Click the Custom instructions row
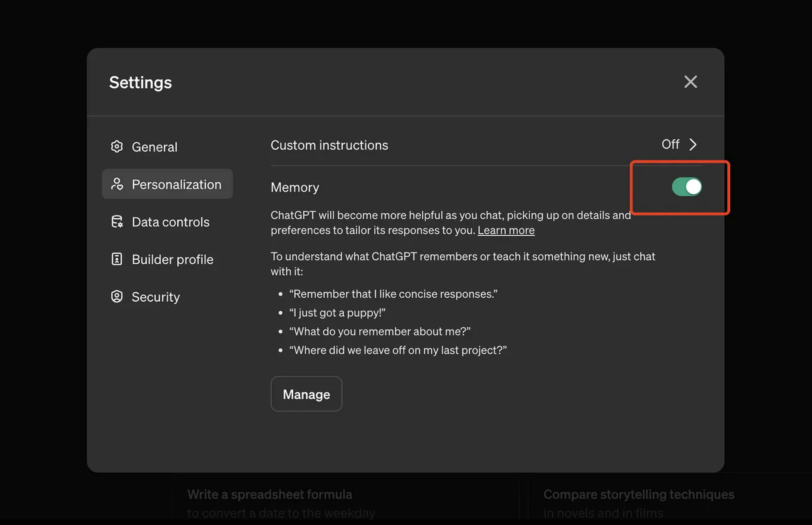The height and width of the screenshot is (525, 812). [329, 145]
